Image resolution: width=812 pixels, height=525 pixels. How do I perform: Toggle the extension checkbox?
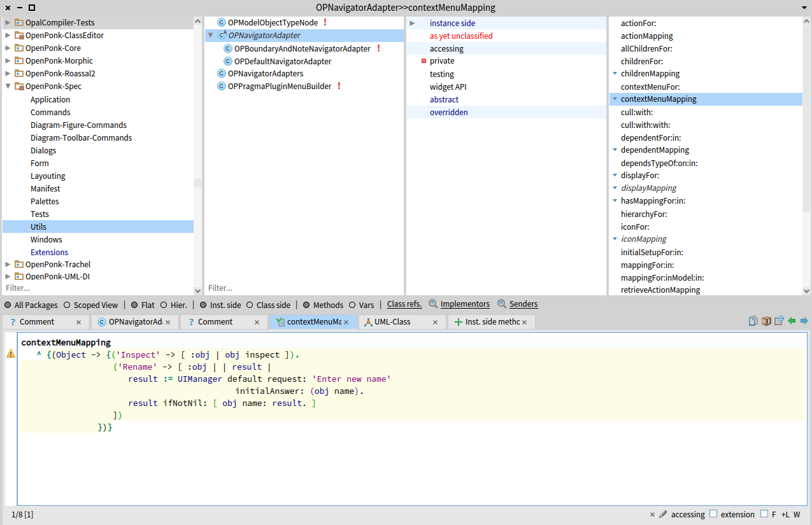tap(713, 514)
